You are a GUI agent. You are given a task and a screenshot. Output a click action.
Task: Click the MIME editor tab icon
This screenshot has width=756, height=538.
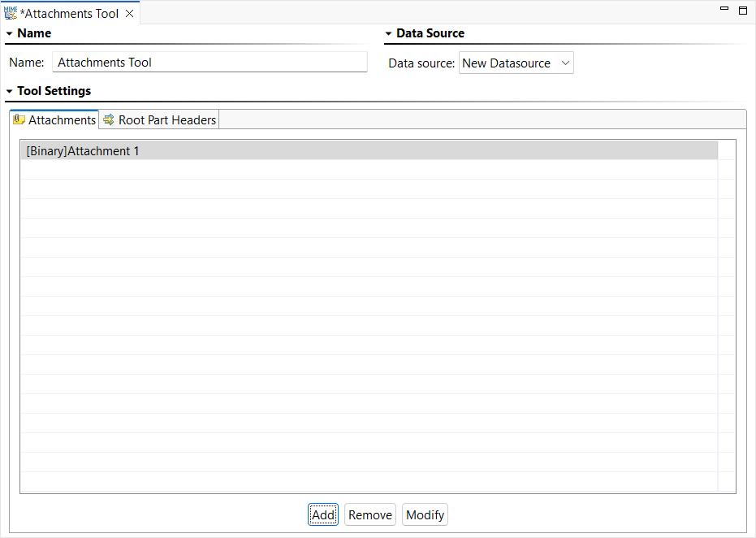tap(10, 13)
